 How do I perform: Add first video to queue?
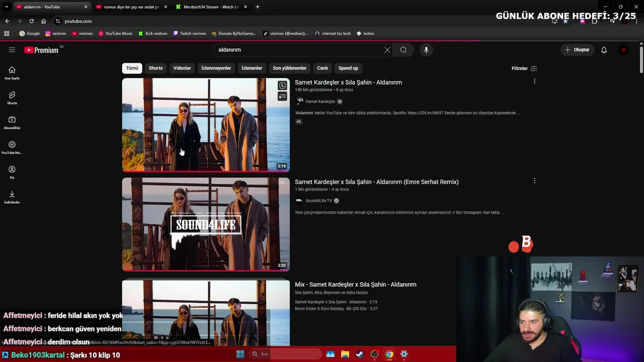tap(282, 97)
